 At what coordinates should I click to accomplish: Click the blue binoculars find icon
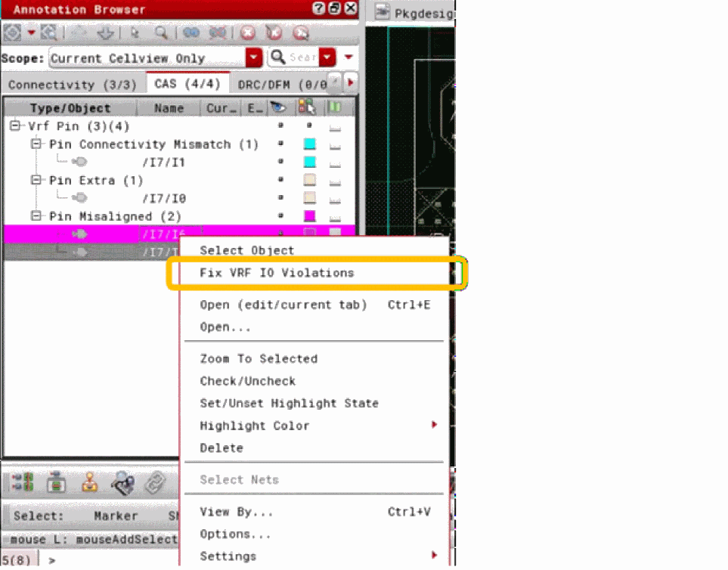191,33
